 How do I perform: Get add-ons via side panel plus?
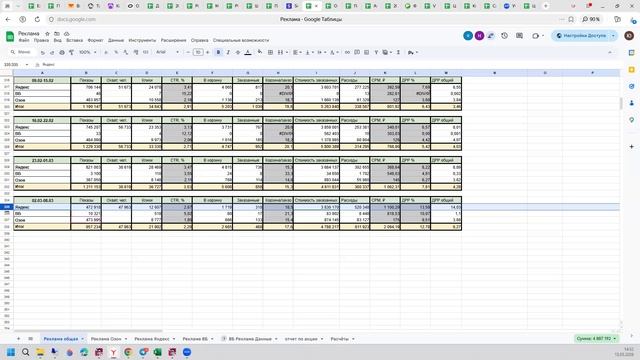pos(631,147)
